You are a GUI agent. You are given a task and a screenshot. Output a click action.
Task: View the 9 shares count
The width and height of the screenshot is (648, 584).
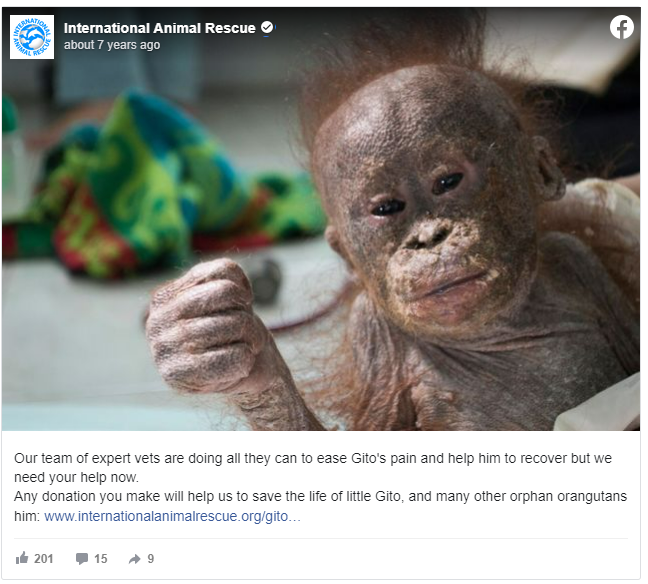151,558
